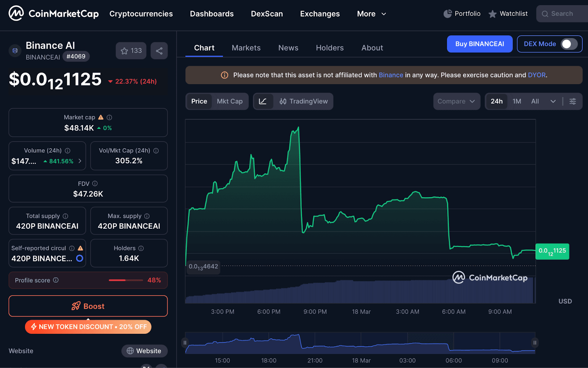Add Binance AI to watchlist via star icon

pos(124,50)
